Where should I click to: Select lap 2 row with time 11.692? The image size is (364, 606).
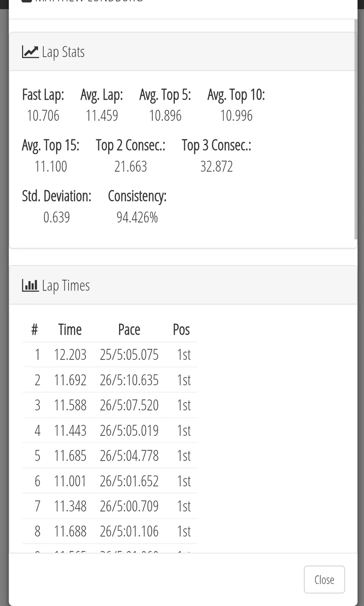coord(110,380)
